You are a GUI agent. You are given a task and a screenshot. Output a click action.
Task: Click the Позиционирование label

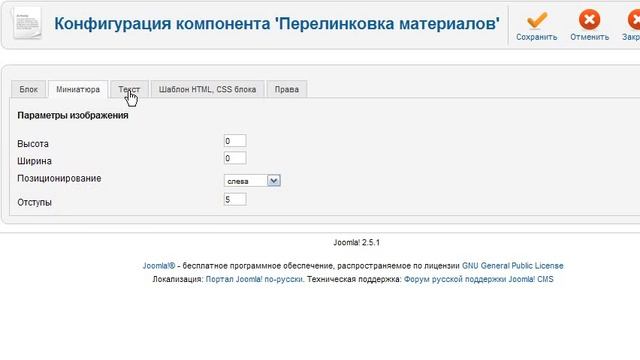tap(59, 178)
